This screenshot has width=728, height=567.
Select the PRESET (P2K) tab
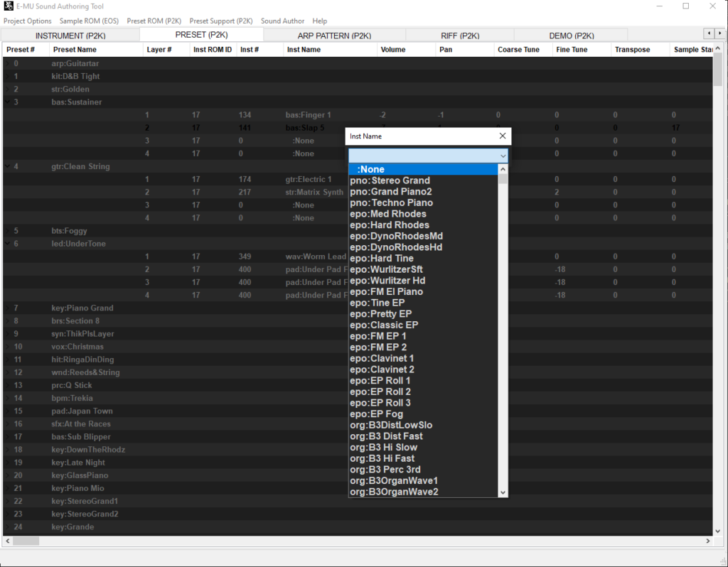pyautogui.click(x=201, y=35)
